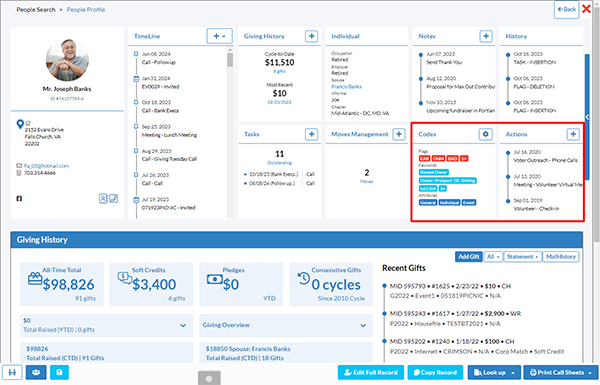This screenshot has height=385, width=600.
Task: Add a move in Moves Management panel
Action: click(399, 134)
